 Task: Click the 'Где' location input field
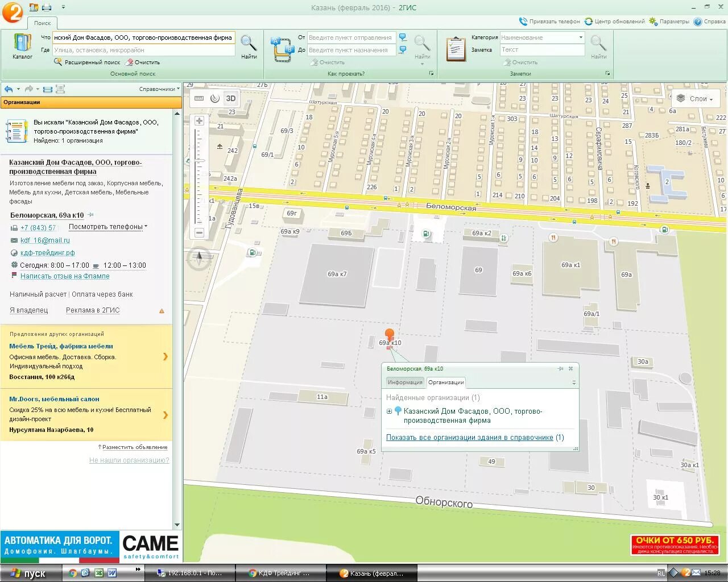pos(143,50)
